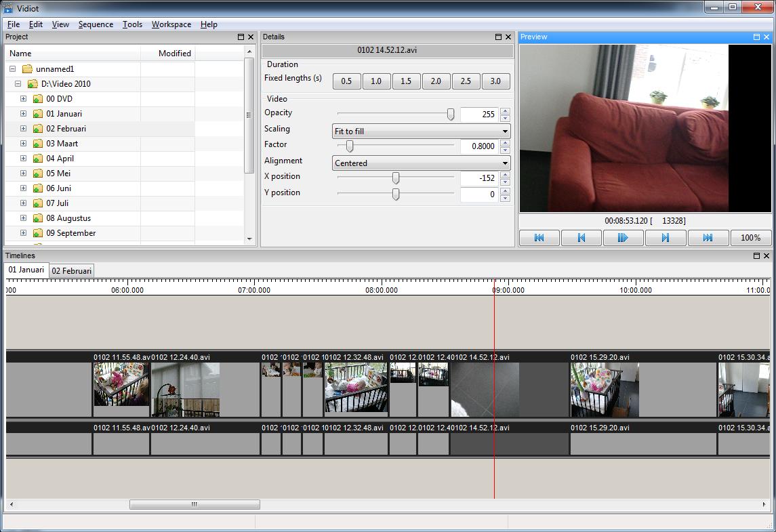Viewport: 776px width, 532px height.
Task: Maximize the Timelines panel
Action: pyautogui.click(x=756, y=256)
